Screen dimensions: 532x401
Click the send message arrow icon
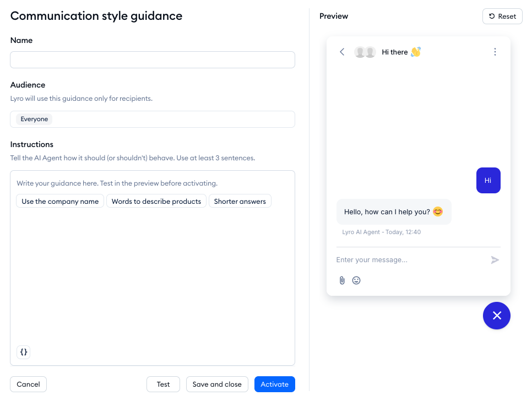click(495, 260)
